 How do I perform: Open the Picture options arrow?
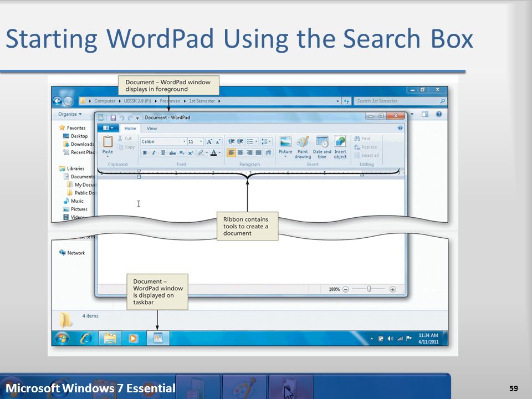click(x=285, y=157)
